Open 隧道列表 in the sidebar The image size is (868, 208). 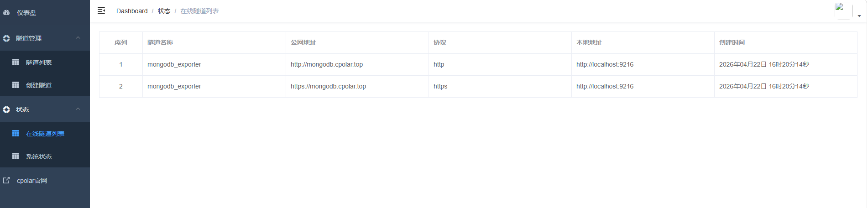[x=39, y=62]
